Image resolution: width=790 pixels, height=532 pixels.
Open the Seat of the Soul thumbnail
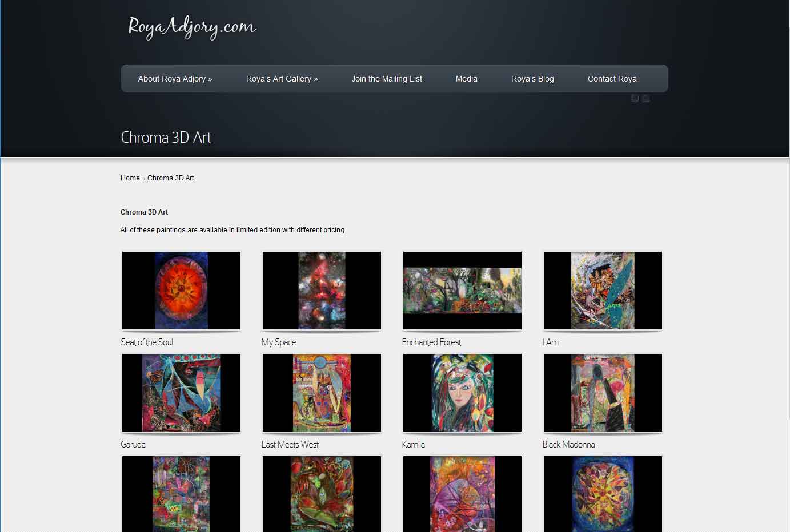[181, 291]
